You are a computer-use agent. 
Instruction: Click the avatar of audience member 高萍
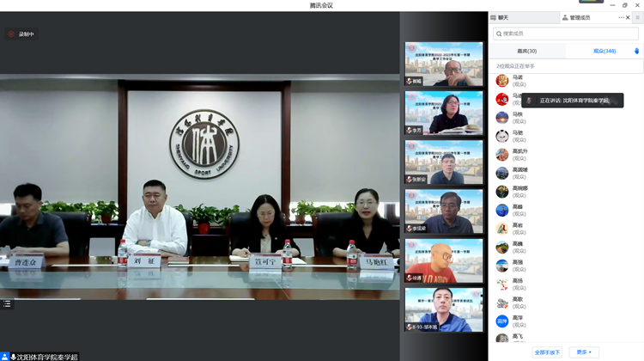click(502, 321)
